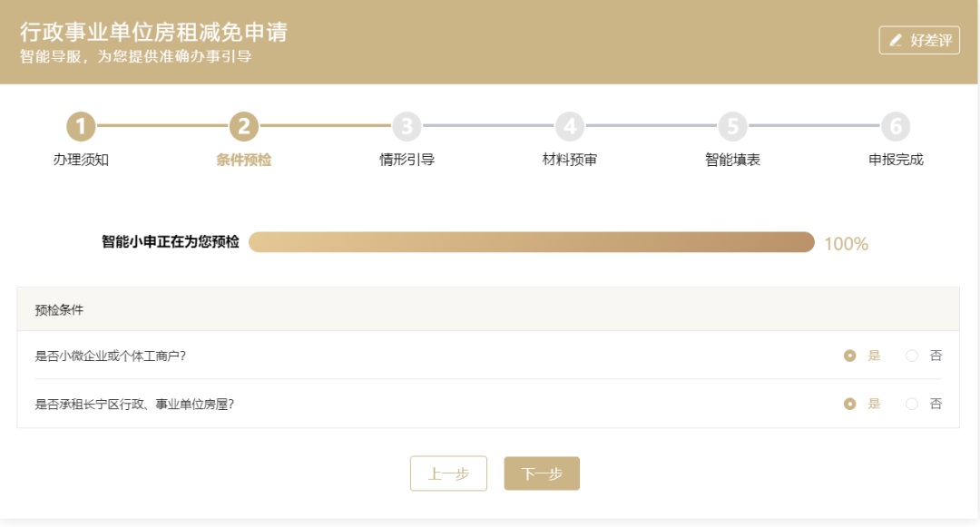
Task: Click the step 3 circle icon
Action: tap(407, 126)
